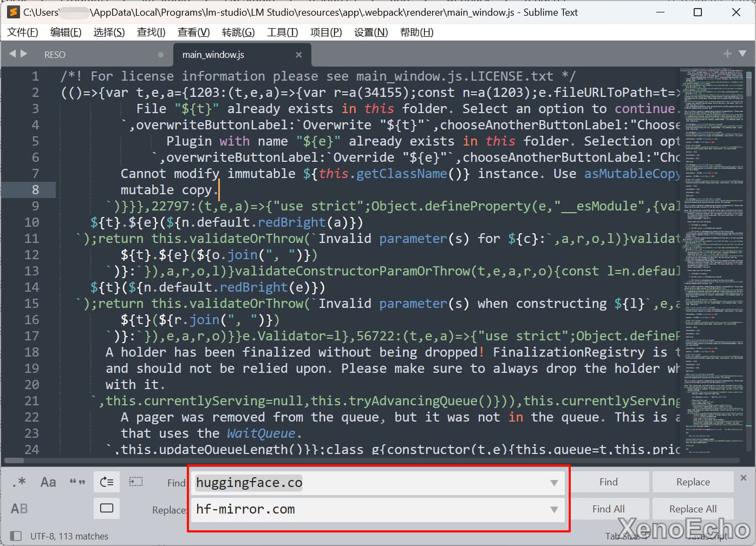756x546 pixels.
Task: Toggle whole word matching
Action: (x=77, y=482)
